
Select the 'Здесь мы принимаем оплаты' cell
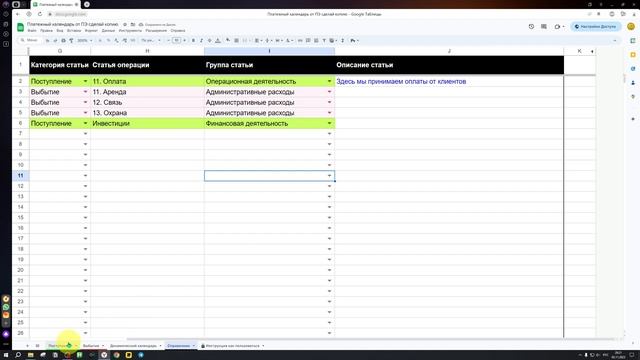449,81
